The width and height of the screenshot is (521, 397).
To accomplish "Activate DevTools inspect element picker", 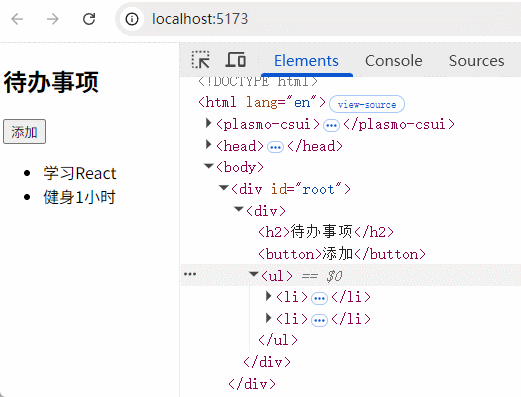I will point(201,60).
